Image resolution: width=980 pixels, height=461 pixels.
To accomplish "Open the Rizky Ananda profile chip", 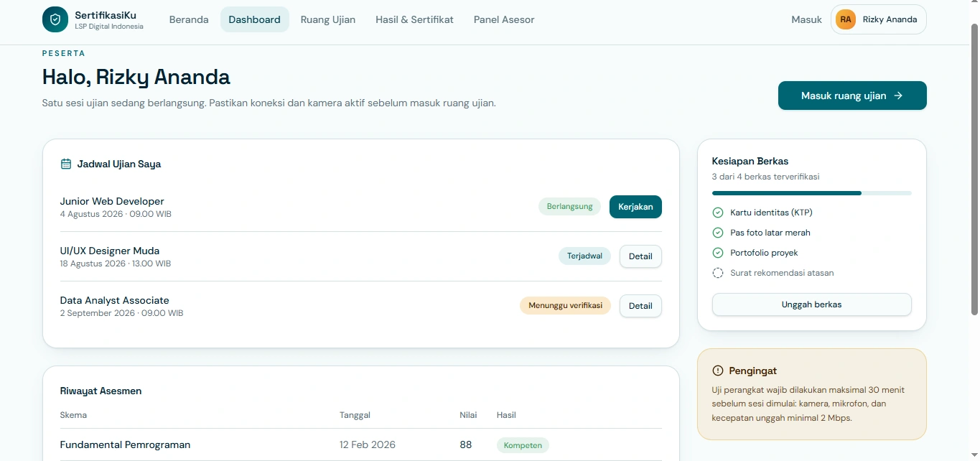I will point(879,19).
